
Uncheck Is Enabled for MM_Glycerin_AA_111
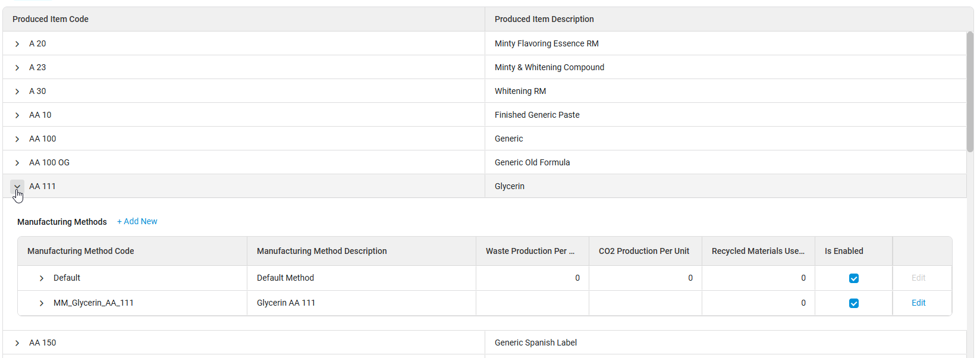(x=854, y=303)
